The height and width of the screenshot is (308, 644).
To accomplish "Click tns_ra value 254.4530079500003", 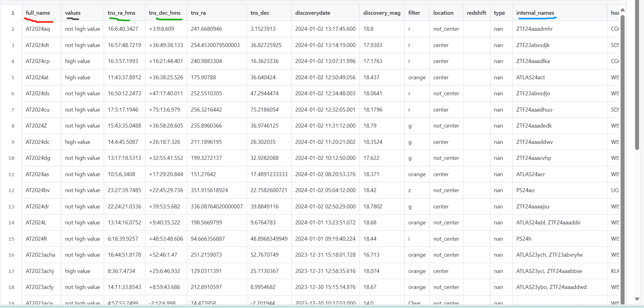I will coord(215,45).
